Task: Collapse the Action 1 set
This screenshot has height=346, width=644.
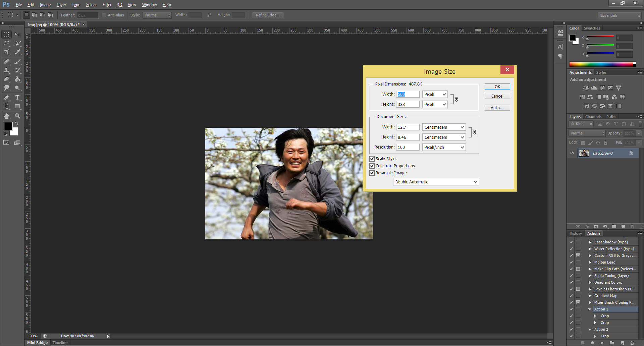Action: [590, 309]
